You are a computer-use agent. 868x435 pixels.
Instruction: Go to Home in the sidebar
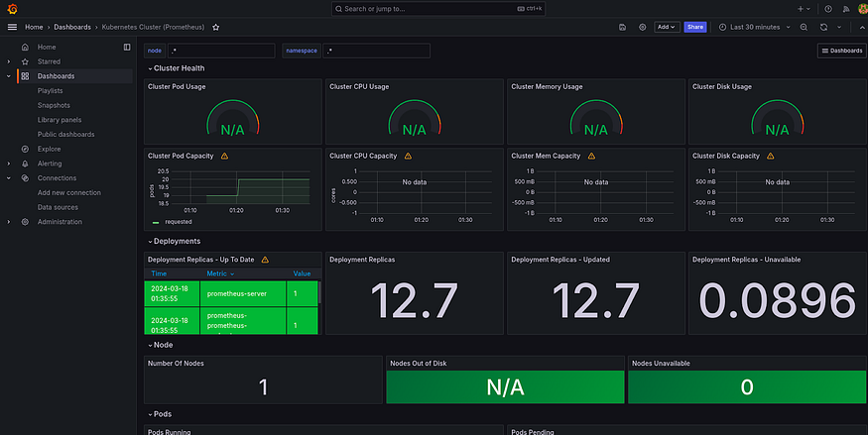[47, 47]
